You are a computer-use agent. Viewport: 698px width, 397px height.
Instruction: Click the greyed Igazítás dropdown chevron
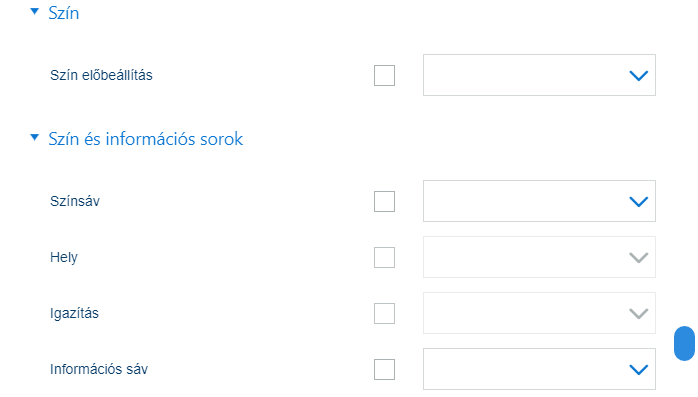pos(638,314)
